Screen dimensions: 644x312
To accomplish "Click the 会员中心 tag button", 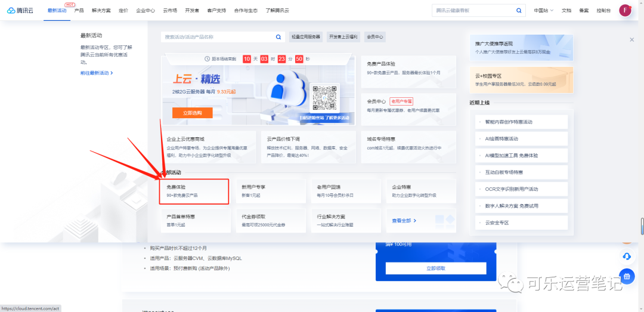I will coord(374,37).
